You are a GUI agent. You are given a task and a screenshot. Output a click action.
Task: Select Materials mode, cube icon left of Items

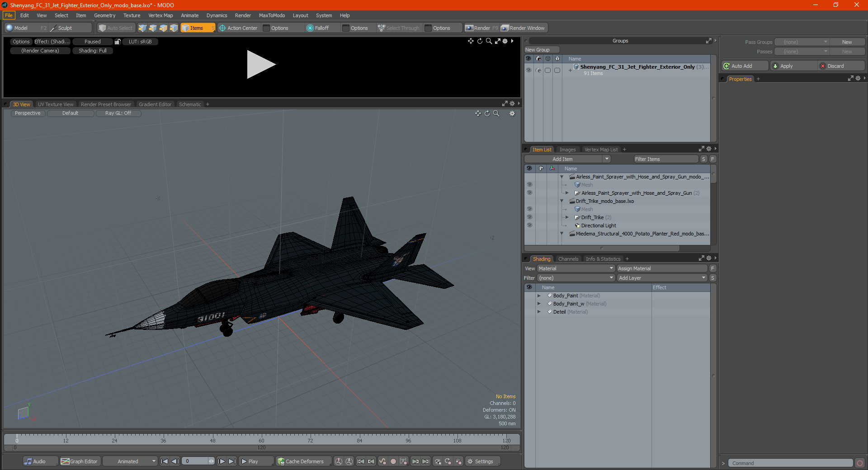(x=174, y=28)
